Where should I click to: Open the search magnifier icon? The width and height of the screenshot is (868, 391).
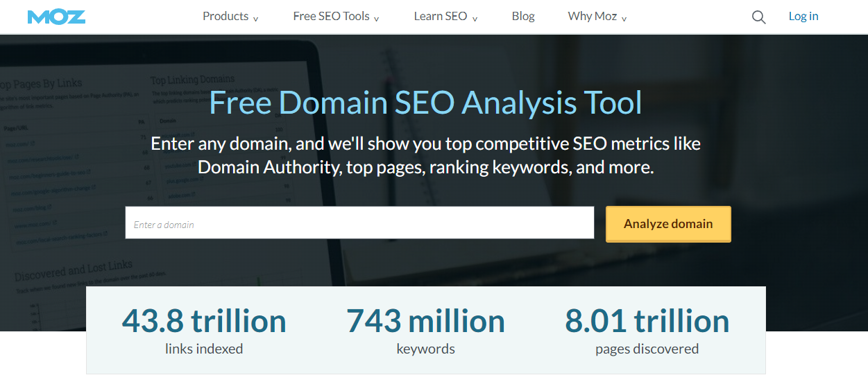pos(759,17)
